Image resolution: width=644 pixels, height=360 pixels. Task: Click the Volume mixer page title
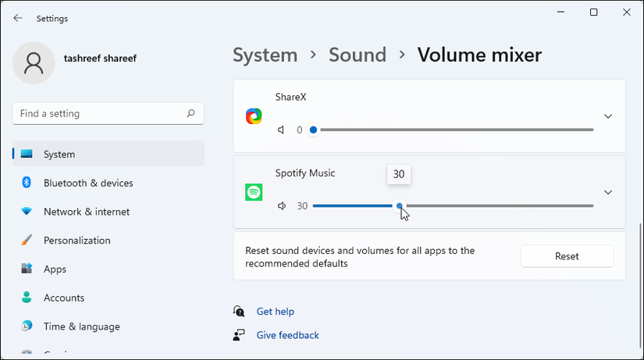coord(479,55)
